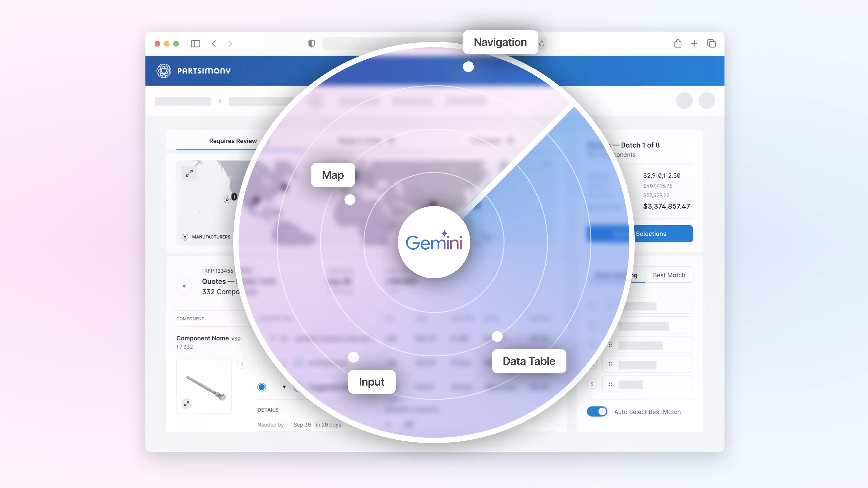Open the three-dot kebab menu near the component image

242,364
